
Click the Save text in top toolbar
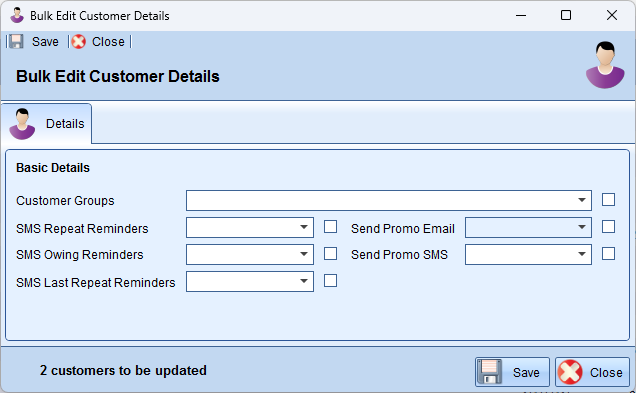(x=45, y=42)
